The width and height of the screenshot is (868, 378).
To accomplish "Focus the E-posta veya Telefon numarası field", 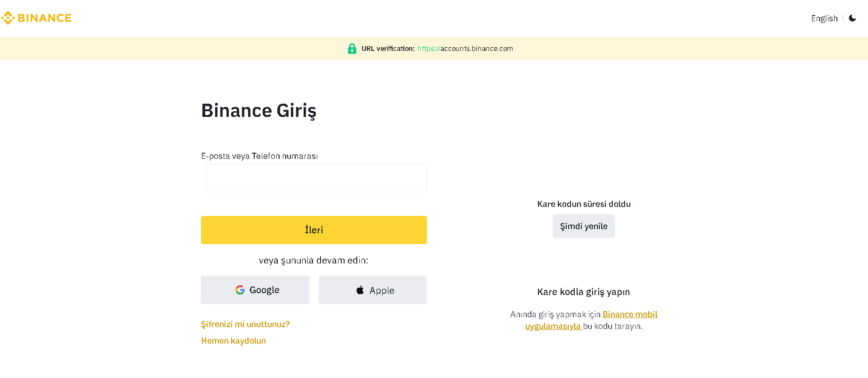I will [x=316, y=178].
